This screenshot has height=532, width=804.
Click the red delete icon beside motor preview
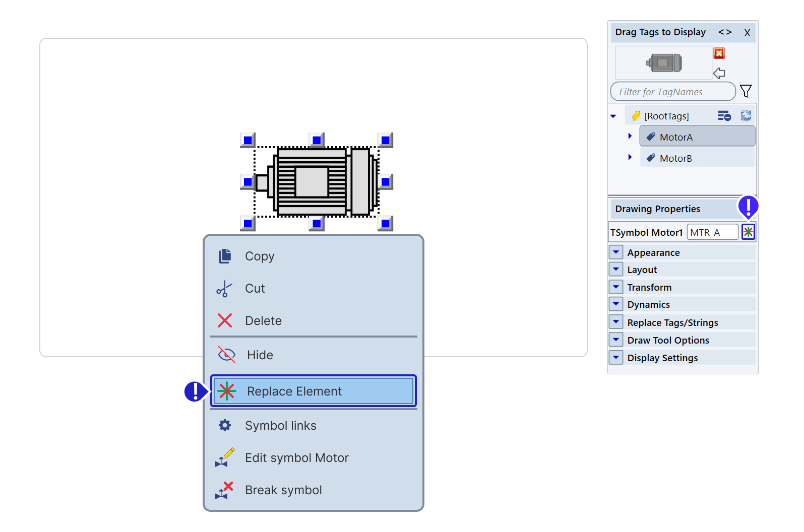coord(719,53)
